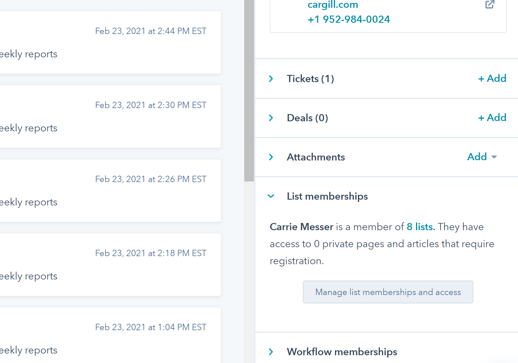Expand Workflow memberships section chevron
Image resolution: width=518 pixels, height=363 pixels.
coord(271,352)
